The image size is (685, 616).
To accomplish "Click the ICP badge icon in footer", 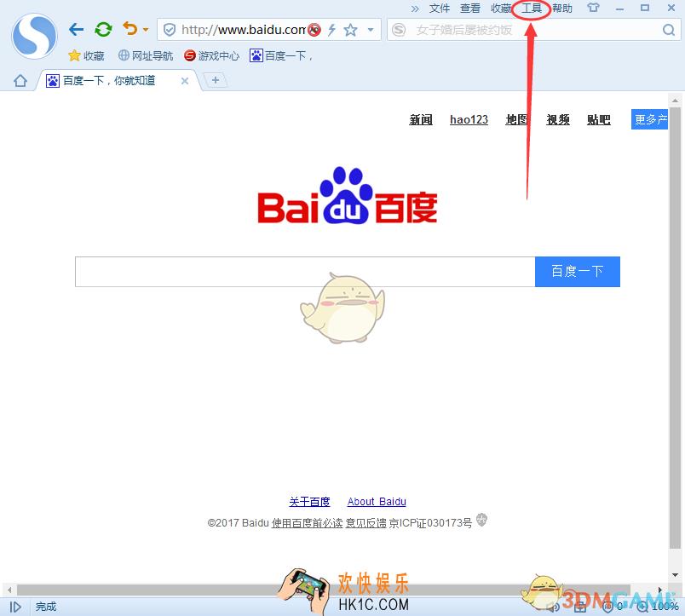I will click(481, 520).
